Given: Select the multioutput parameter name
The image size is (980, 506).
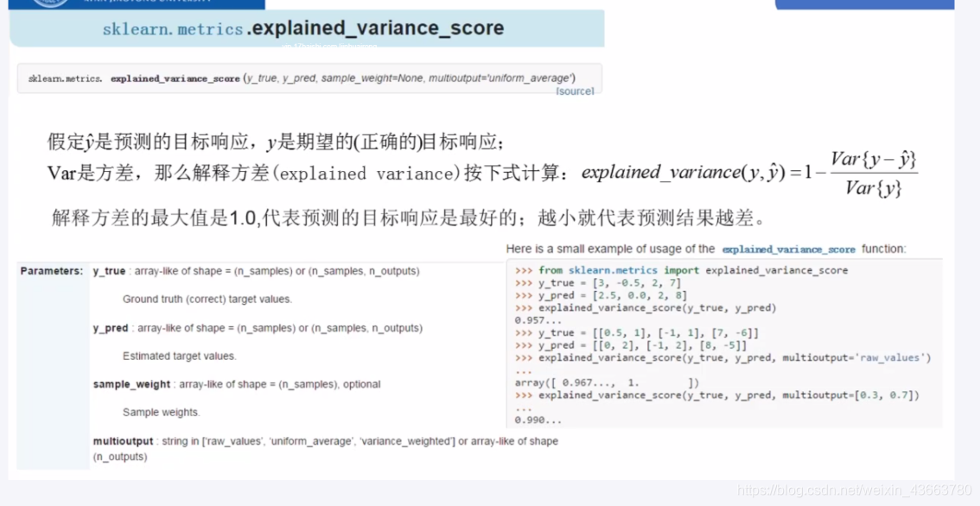Looking at the screenshot, I should click(x=123, y=441).
